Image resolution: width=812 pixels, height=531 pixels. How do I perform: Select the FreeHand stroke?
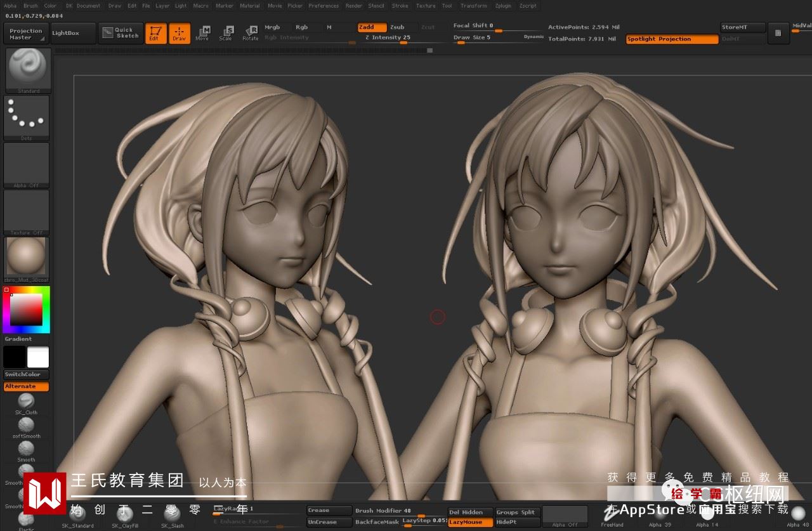point(612,518)
